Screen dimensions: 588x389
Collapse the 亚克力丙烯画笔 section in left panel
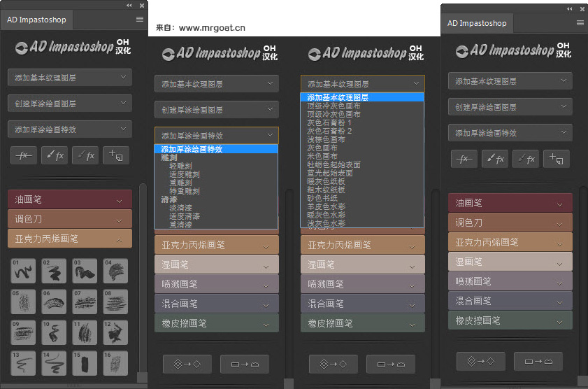click(x=70, y=239)
